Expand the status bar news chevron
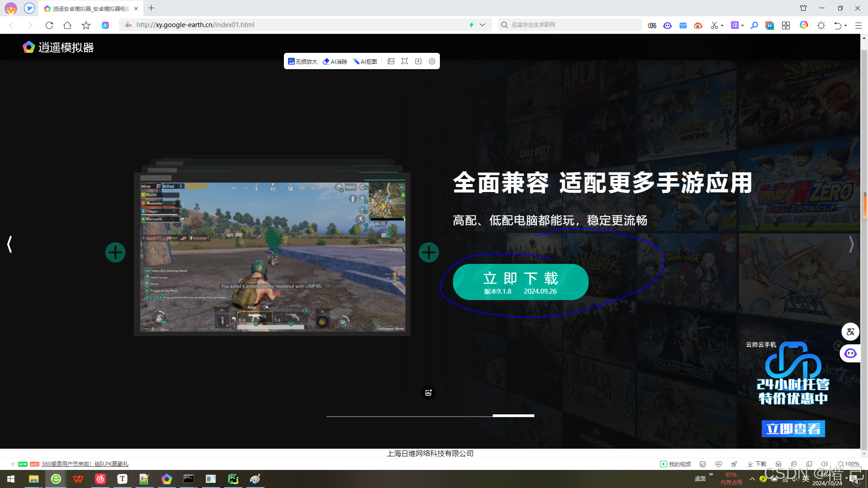 point(13,464)
